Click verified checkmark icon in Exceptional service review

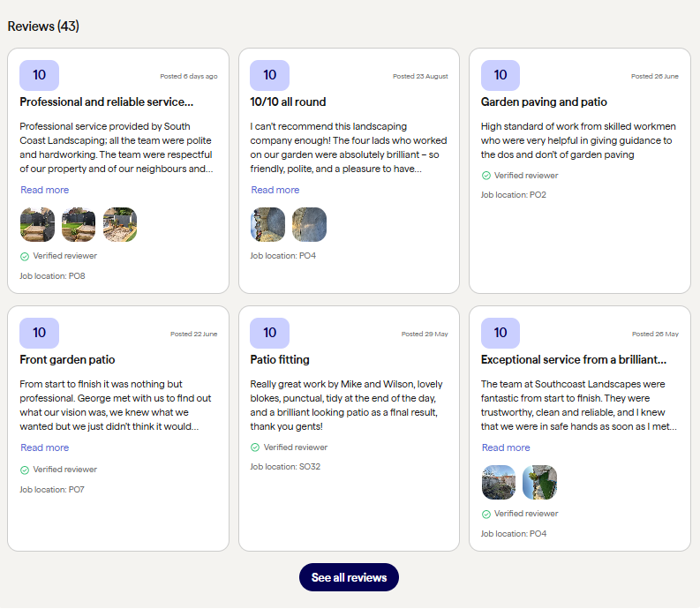pyautogui.click(x=486, y=515)
